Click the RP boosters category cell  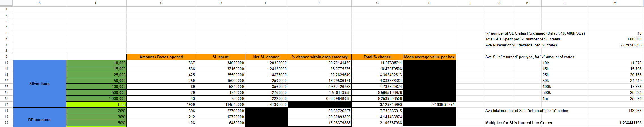(39, 120)
